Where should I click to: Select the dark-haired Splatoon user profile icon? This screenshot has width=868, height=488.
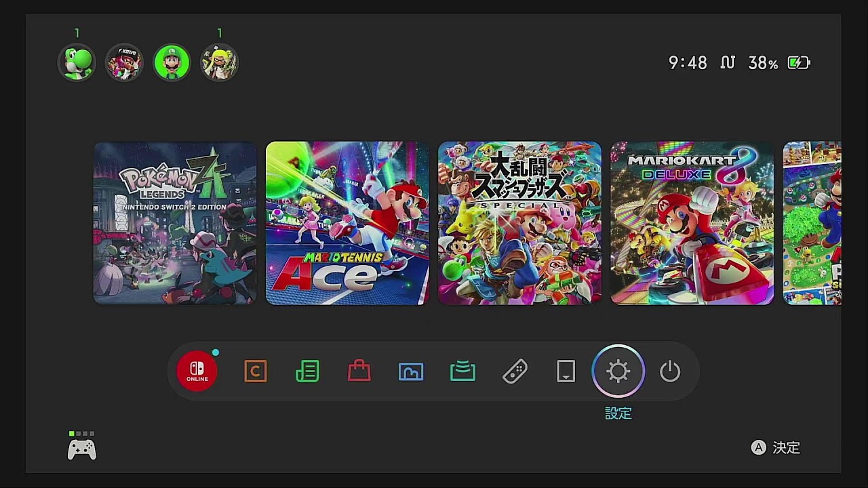(x=124, y=62)
